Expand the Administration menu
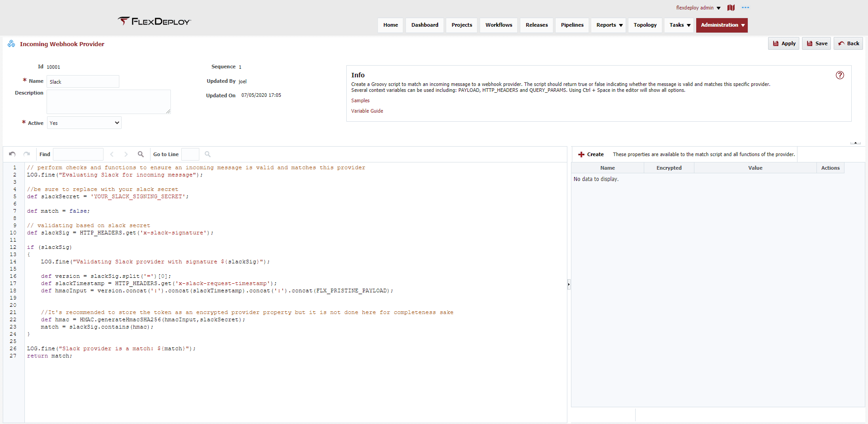The height and width of the screenshot is (424, 868). 722,25
